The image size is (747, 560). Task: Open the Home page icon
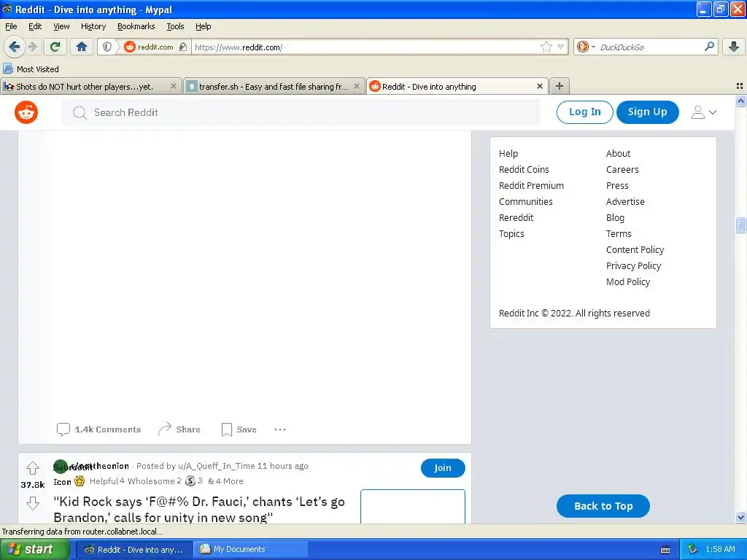click(82, 47)
